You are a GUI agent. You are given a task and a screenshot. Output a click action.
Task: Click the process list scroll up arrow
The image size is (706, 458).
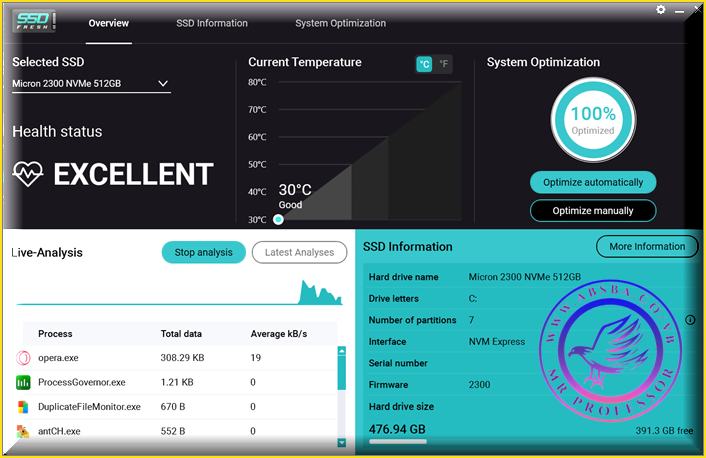pos(342,350)
